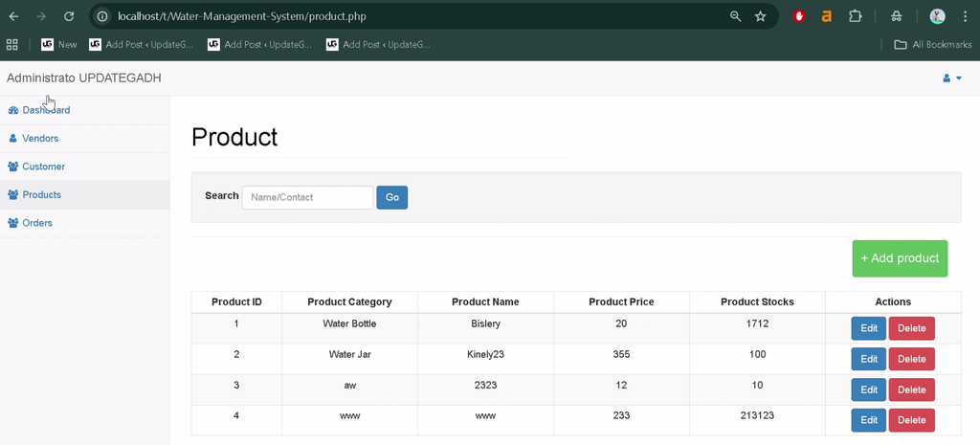Go to Dashboard in the sidebar
This screenshot has height=445, width=980.
pyautogui.click(x=84, y=110)
